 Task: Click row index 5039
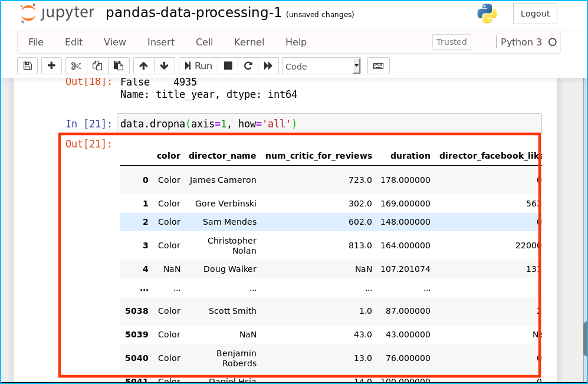pos(137,334)
